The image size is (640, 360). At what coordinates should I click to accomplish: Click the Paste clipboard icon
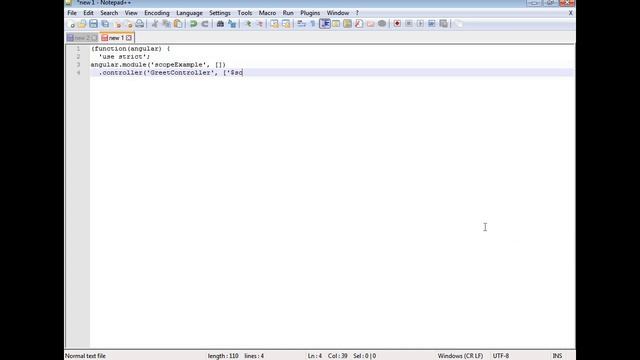[178, 24]
